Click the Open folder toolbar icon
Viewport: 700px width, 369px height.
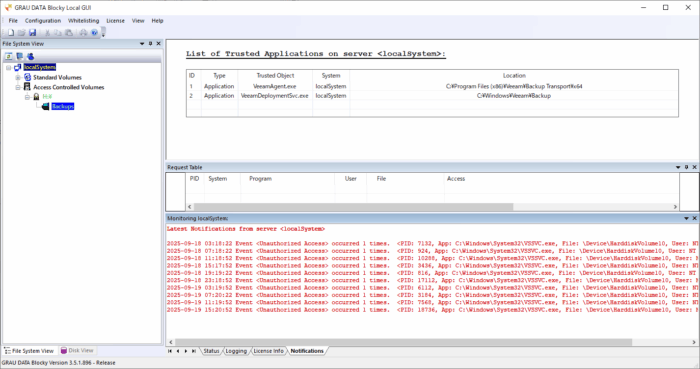click(21, 33)
